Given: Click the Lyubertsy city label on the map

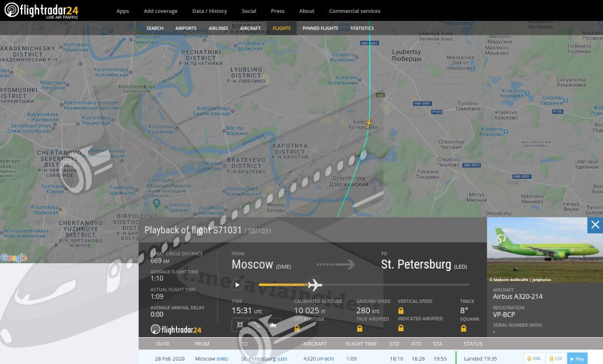Looking at the screenshot, I should tap(407, 55).
